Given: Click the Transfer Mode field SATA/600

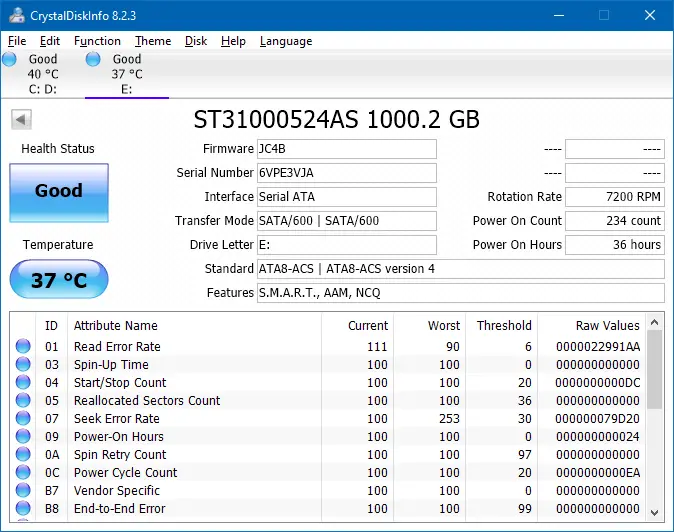Looking at the screenshot, I should coord(347,221).
